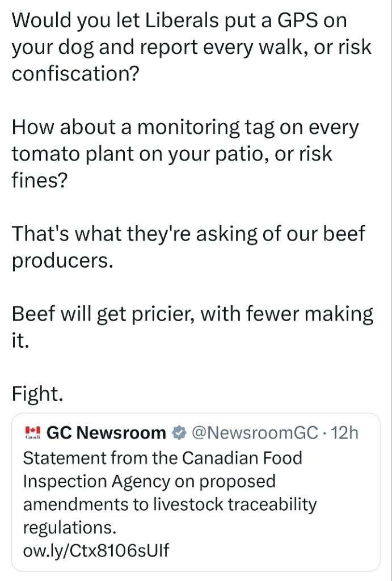The image size is (392, 581).
Task: Click the "That's what they're asking" line
Action: (x=188, y=234)
